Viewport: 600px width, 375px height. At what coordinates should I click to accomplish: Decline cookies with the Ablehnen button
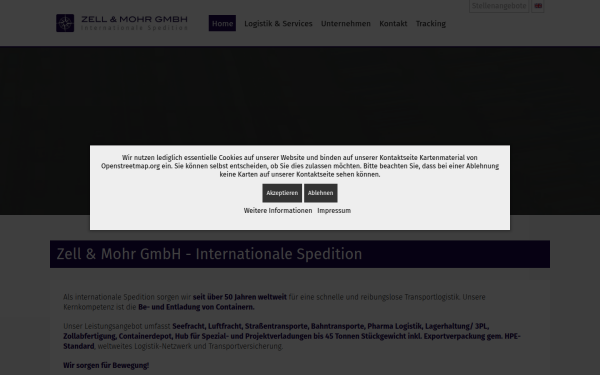321,193
